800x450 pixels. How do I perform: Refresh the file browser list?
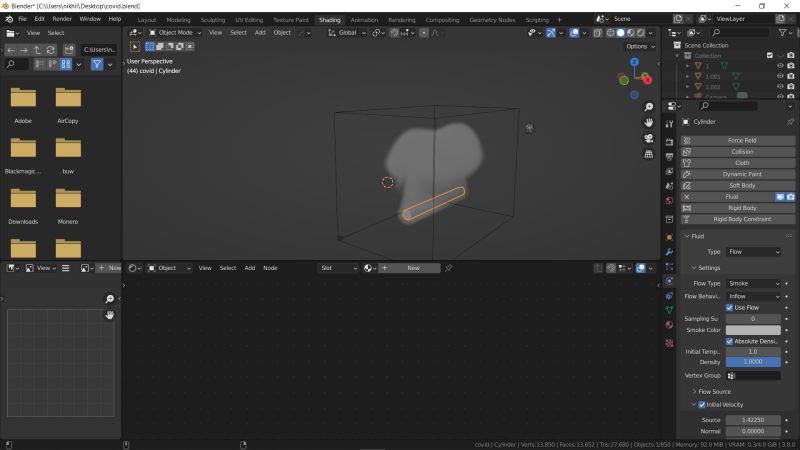pos(51,50)
